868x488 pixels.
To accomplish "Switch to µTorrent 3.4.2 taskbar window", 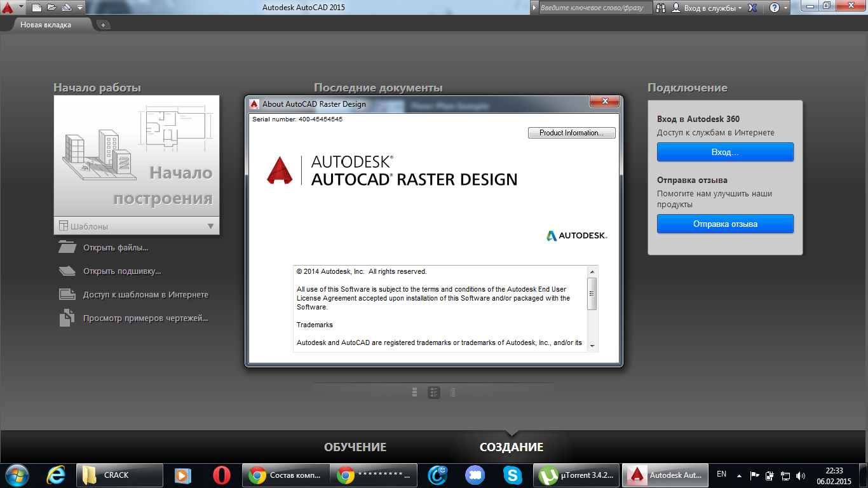I will pos(578,475).
